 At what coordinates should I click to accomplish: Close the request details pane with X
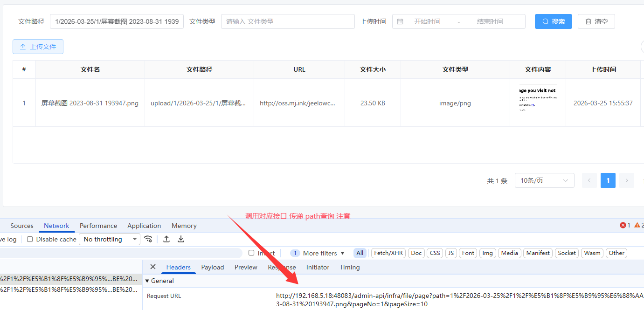(x=153, y=267)
